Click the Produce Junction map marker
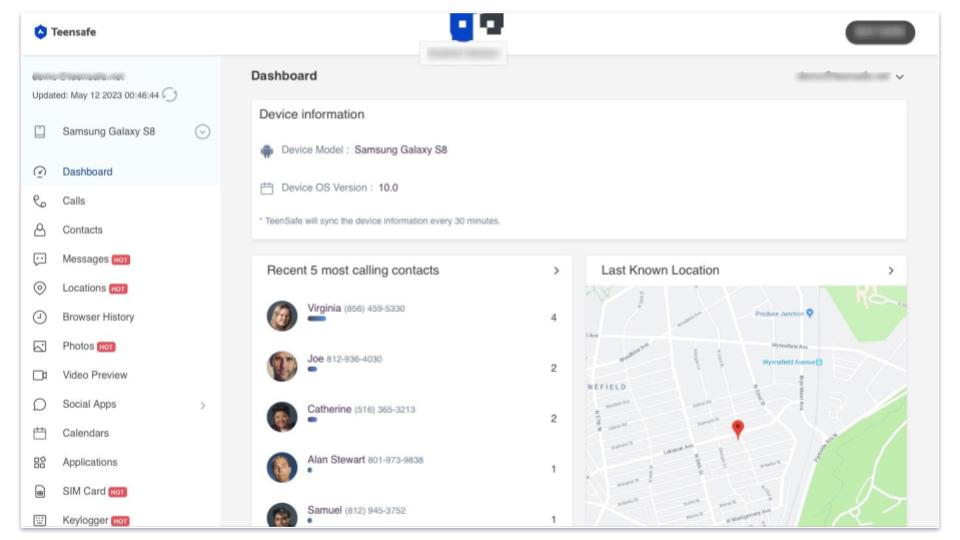The image size is (960, 540). pyautogui.click(x=810, y=313)
